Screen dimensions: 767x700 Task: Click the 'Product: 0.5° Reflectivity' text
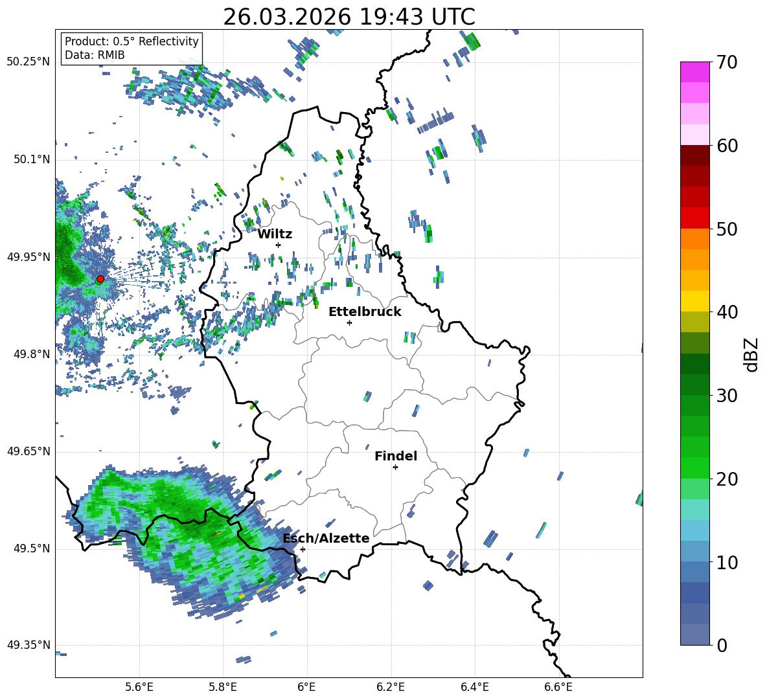point(132,41)
